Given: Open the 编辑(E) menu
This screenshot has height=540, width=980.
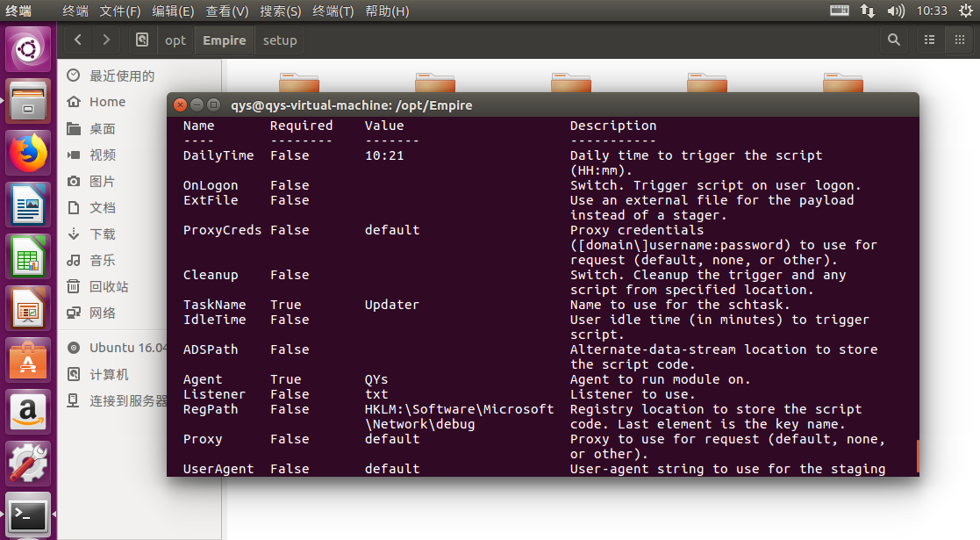Looking at the screenshot, I should [173, 11].
